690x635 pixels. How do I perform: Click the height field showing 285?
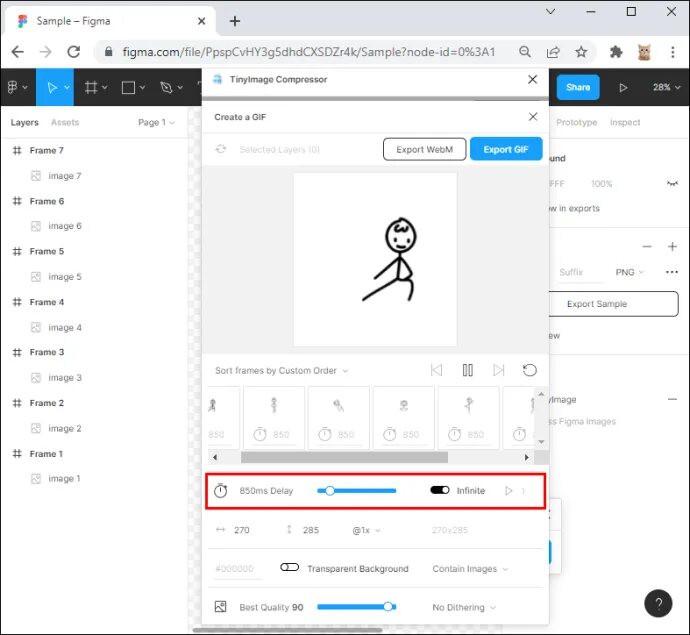click(311, 530)
